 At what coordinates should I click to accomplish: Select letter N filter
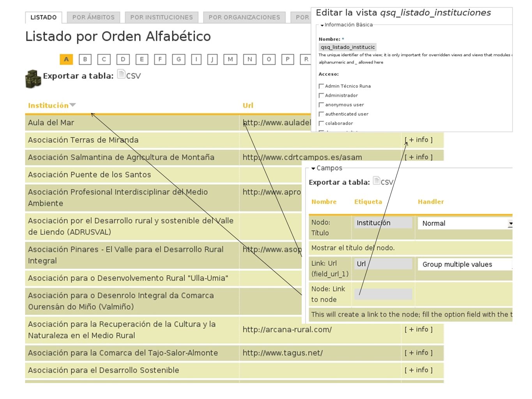coord(249,59)
